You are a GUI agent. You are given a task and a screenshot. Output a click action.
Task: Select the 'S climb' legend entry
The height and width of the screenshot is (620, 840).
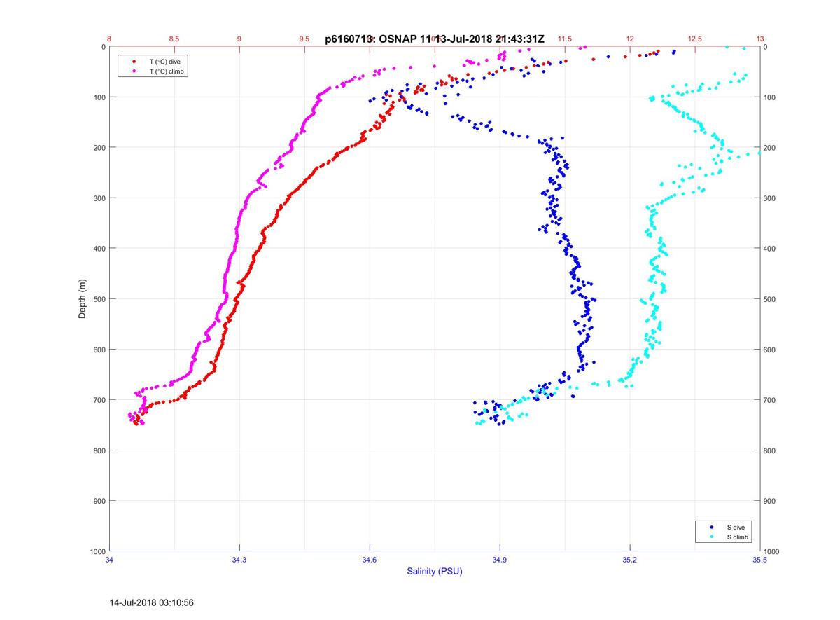(737, 537)
